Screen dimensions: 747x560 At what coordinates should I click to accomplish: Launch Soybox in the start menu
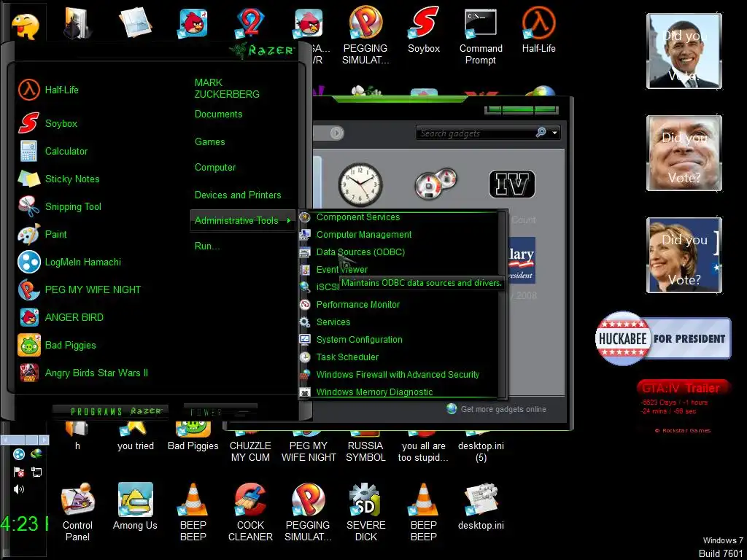[x=47, y=123]
